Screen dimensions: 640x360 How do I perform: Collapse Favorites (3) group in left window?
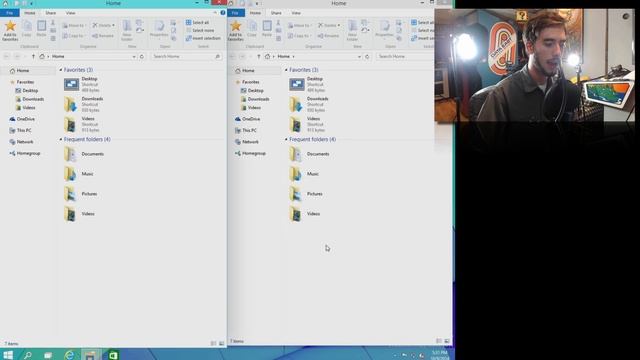[61, 70]
